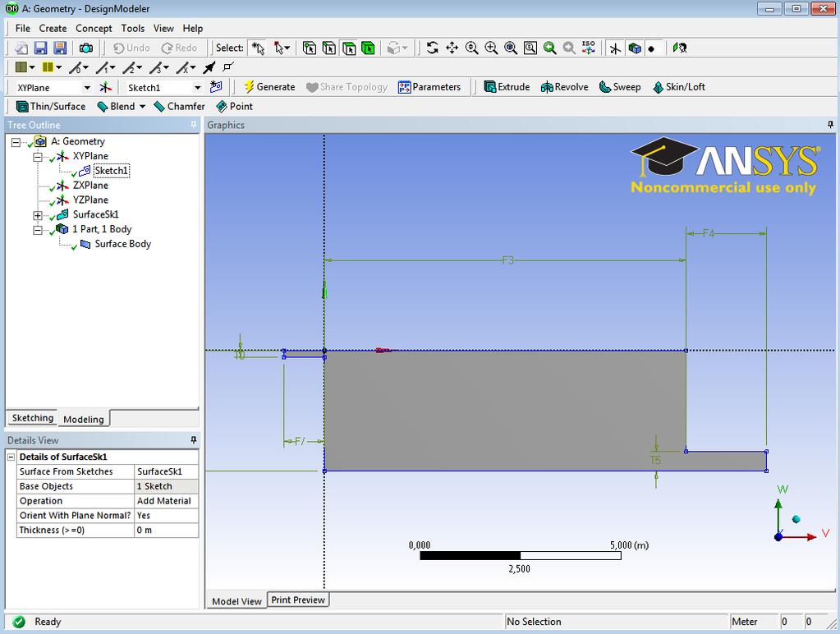Switch to the Sketching tab
This screenshot has height=634, width=840.
33,418
